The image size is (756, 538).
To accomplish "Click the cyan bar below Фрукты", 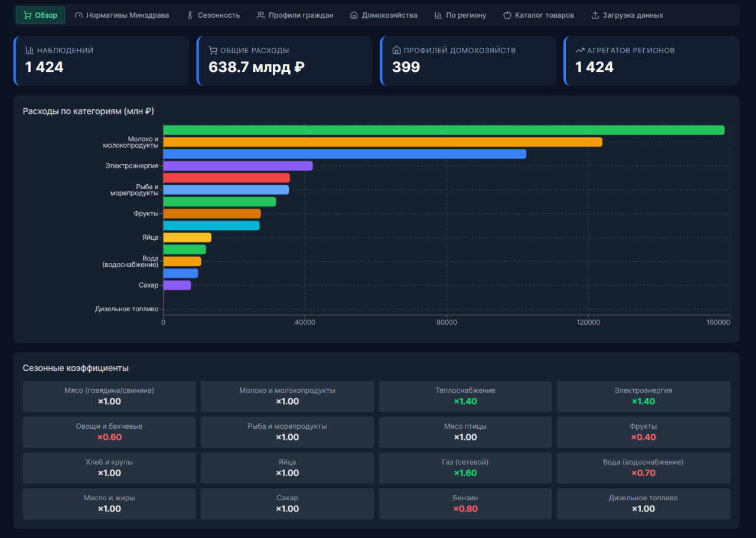I will (x=211, y=226).
